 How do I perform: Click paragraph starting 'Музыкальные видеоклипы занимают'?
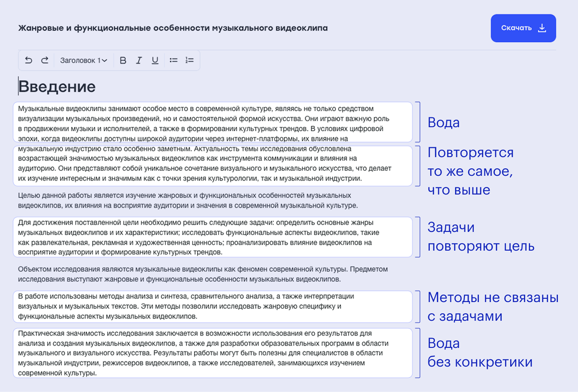pos(205,124)
